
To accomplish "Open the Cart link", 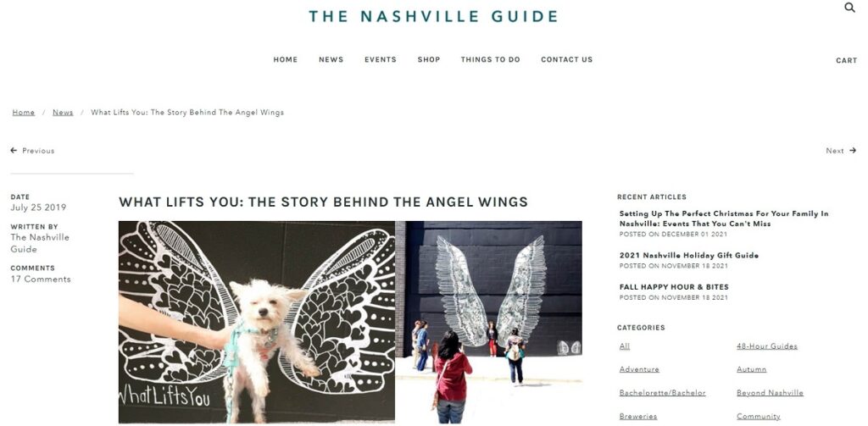I will click(847, 61).
